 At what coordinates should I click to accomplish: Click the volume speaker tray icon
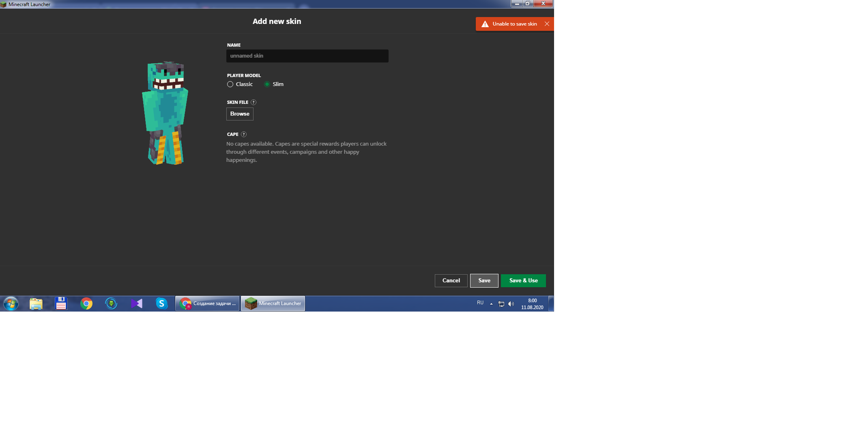tap(511, 304)
